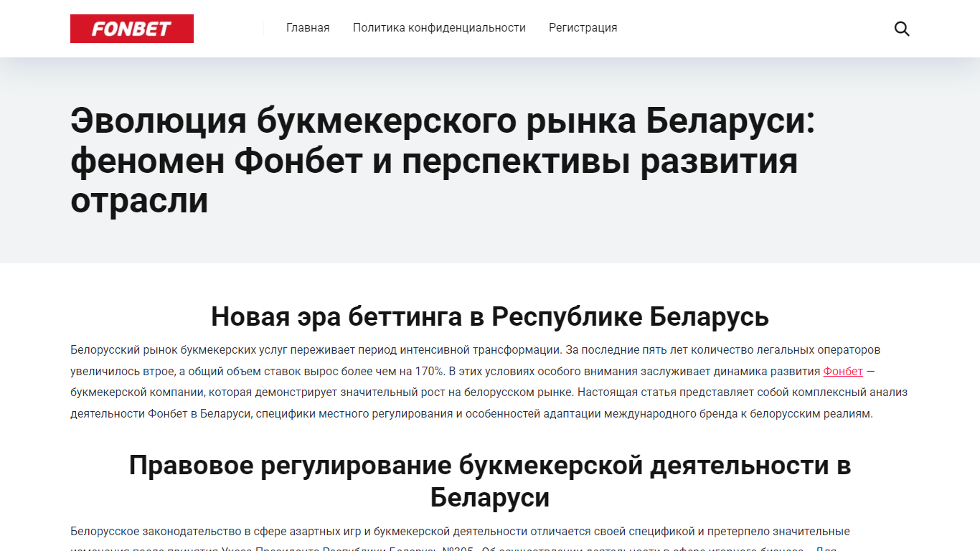Click paragraph line starting "Белорусское законодательство в сфере"
The width and height of the screenshot is (980, 551).
coord(460,532)
